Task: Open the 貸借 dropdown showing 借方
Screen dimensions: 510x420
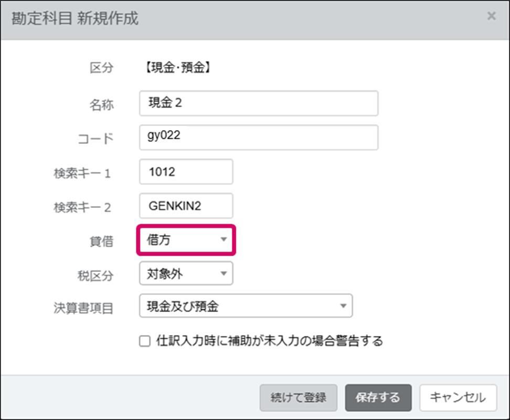Action: point(186,240)
